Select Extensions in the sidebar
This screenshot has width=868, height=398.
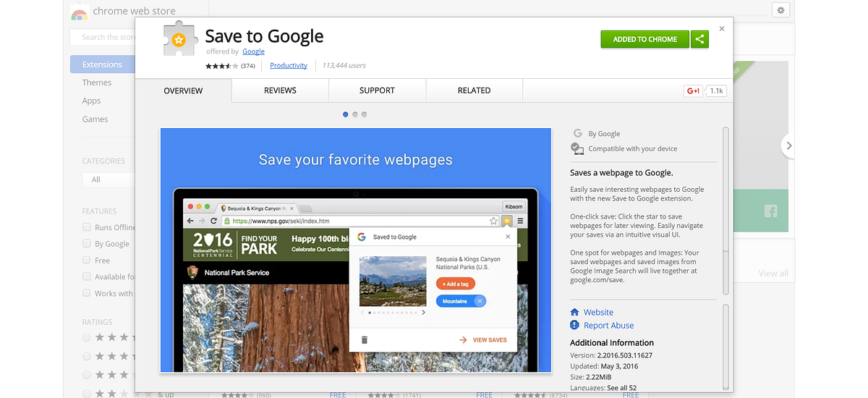[x=103, y=64]
